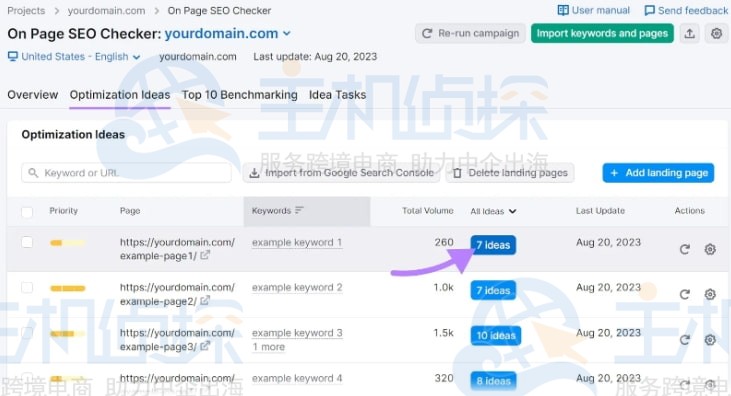Screen dimensions: 731x396
Task: Open external link icon for example-page2
Action: (x=205, y=301)
